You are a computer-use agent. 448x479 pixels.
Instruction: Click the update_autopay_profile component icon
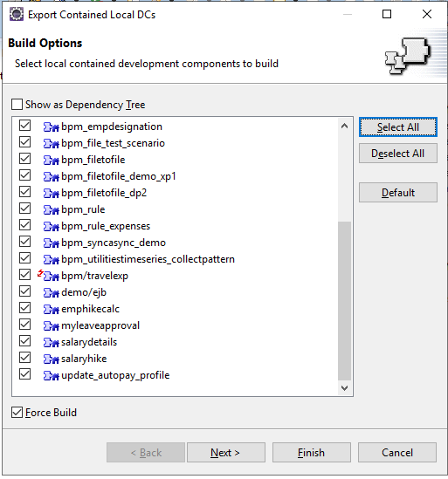pos(51,375)
